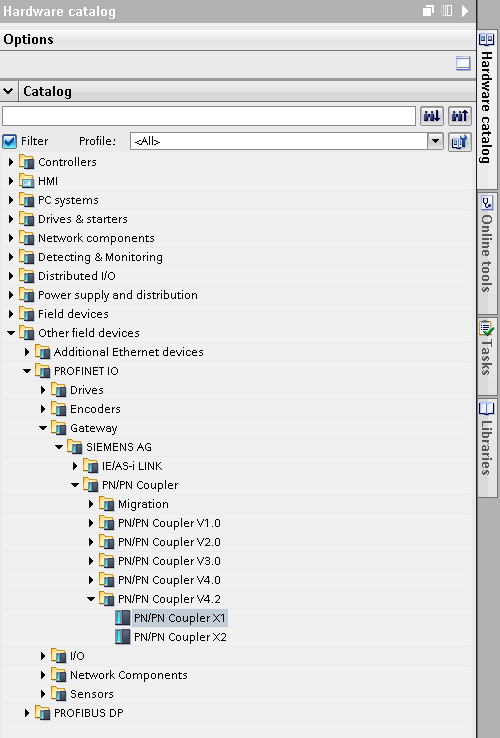The height and width of the screenshot is (738, 500).
Task: Click the floating window icon in the title bar
Action: click(x=428, y=10)
